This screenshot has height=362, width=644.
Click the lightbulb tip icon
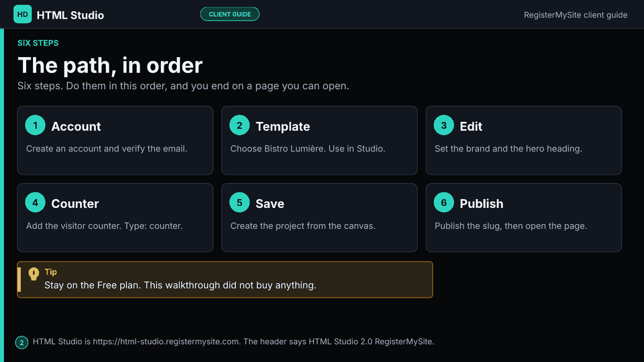[x=34, y=274]
